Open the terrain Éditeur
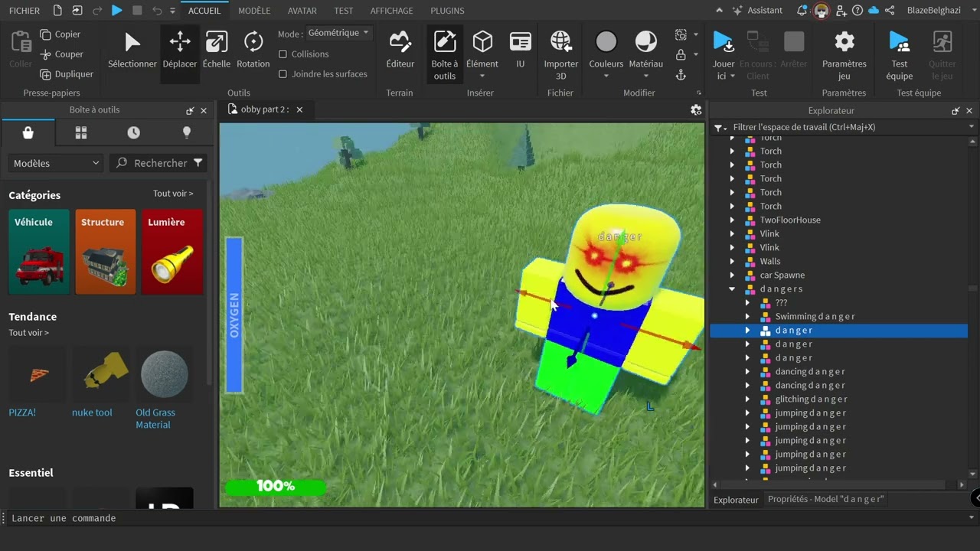 click(x=400, y=51)
